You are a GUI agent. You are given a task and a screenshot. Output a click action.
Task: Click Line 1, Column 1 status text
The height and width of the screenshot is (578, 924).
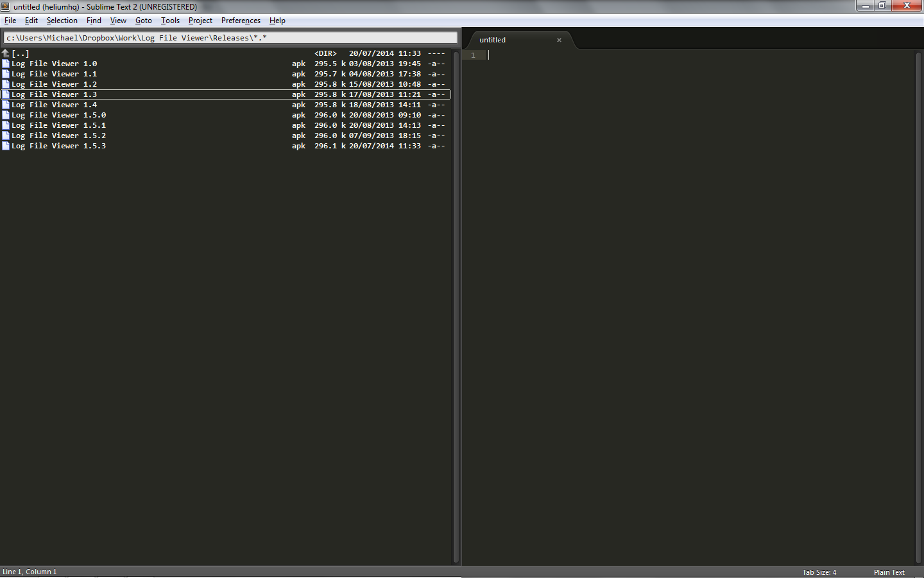coord(30,572)
